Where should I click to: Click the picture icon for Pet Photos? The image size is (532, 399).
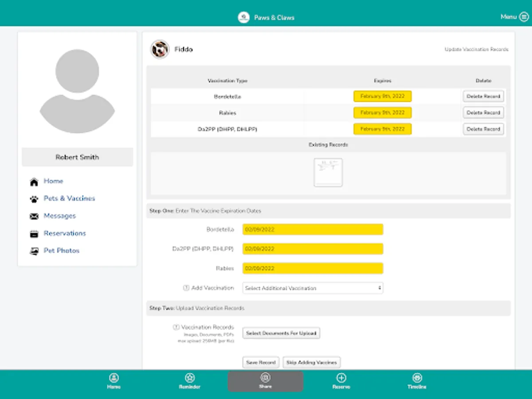(x=34, y=251)
